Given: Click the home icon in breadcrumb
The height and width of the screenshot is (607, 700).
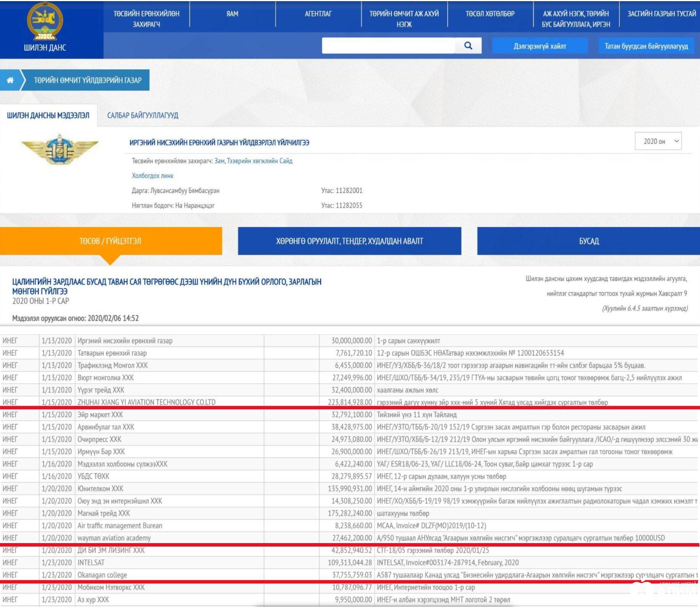Looking at the screenshot, I should pyautogui.click(x=10, y=80).
